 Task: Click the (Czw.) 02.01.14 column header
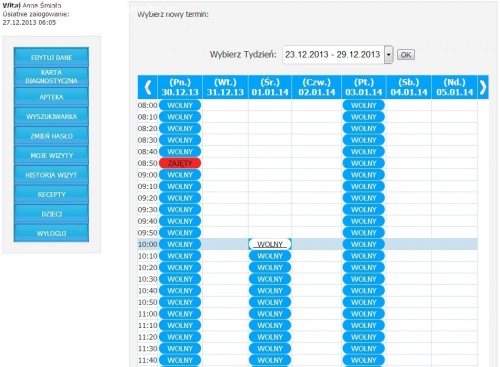[x=317, y=87]
